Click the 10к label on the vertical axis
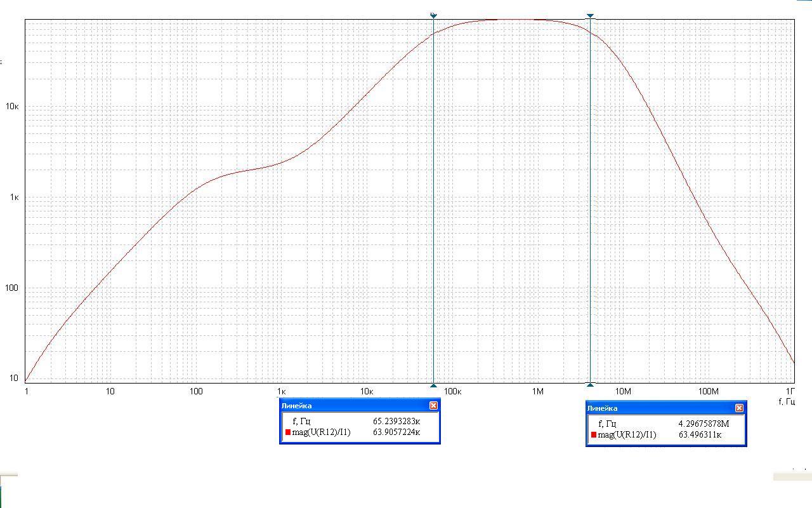 pyautogui.click(x=13, y=106)
